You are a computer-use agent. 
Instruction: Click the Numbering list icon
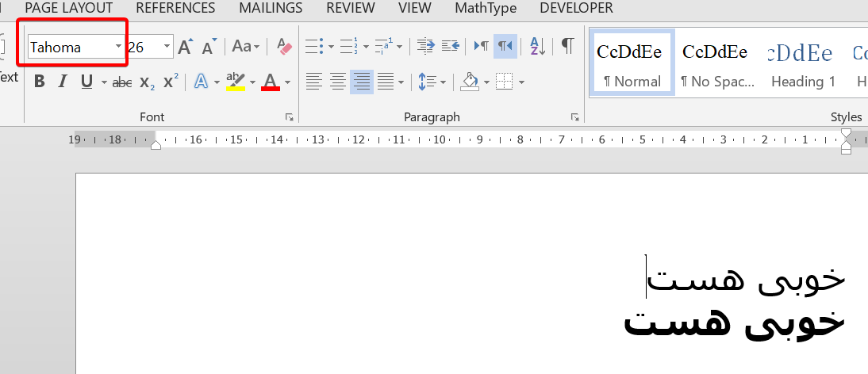click(x=349, y=47)
